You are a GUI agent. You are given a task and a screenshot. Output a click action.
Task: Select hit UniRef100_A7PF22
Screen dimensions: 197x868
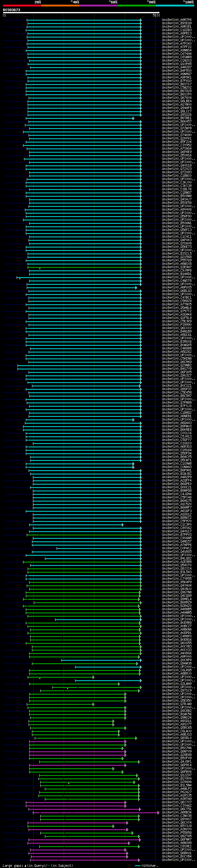(177, 47)
